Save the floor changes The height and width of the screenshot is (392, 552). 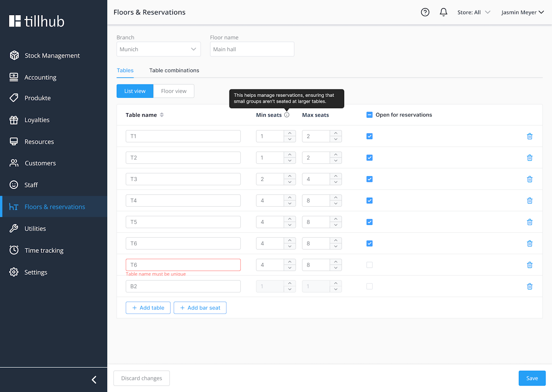pos(532,378)
